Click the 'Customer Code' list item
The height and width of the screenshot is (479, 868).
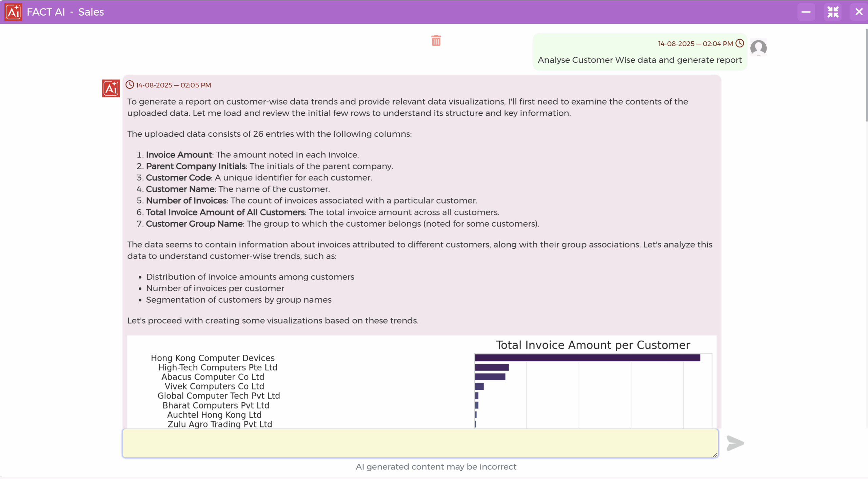coord(259,178)
